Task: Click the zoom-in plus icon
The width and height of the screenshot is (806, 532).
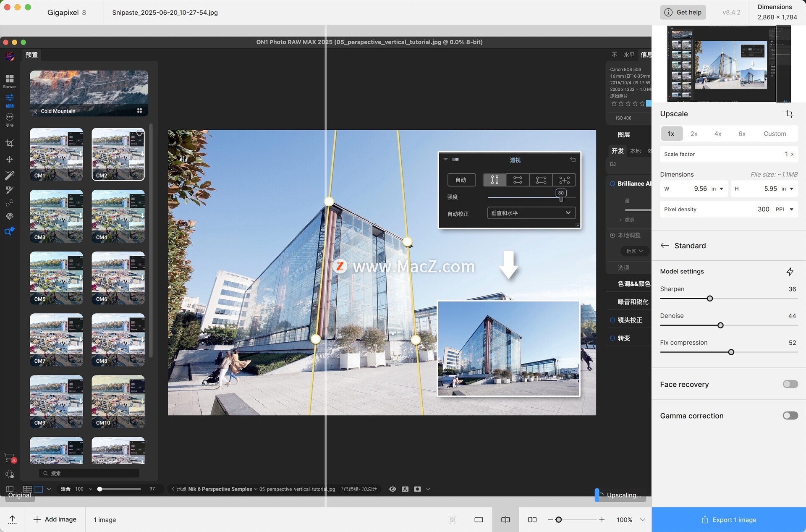Action: (602, 520)
